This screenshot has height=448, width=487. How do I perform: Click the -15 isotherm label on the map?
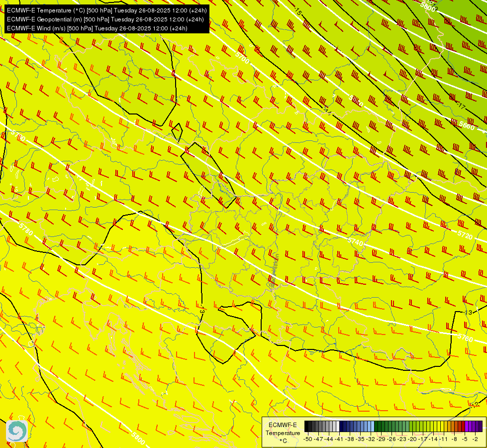point(297,11)
